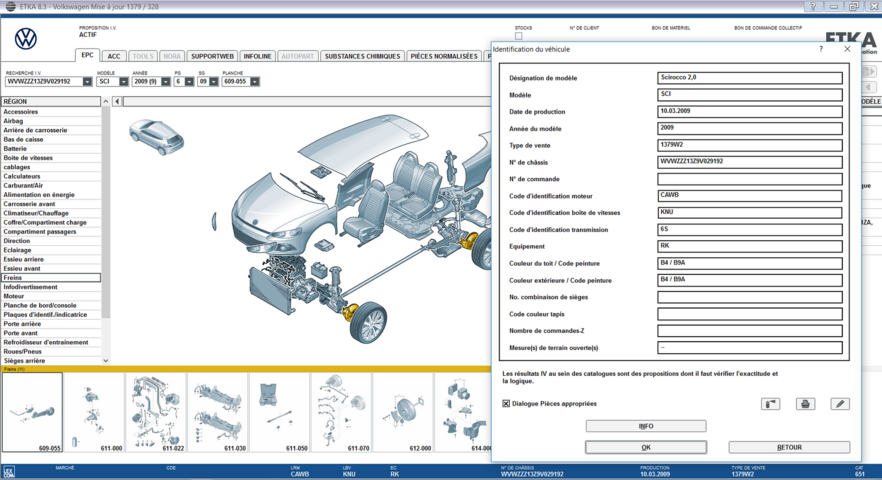Click the dialog help question mark
Image resolution: width=882 pixels, height=480 pixels.
[x=821, y=49]
